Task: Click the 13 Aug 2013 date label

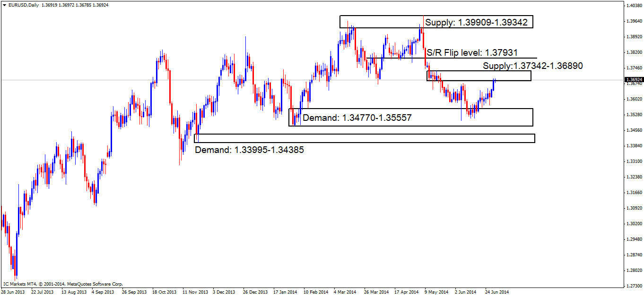Action: coord(74,292)
